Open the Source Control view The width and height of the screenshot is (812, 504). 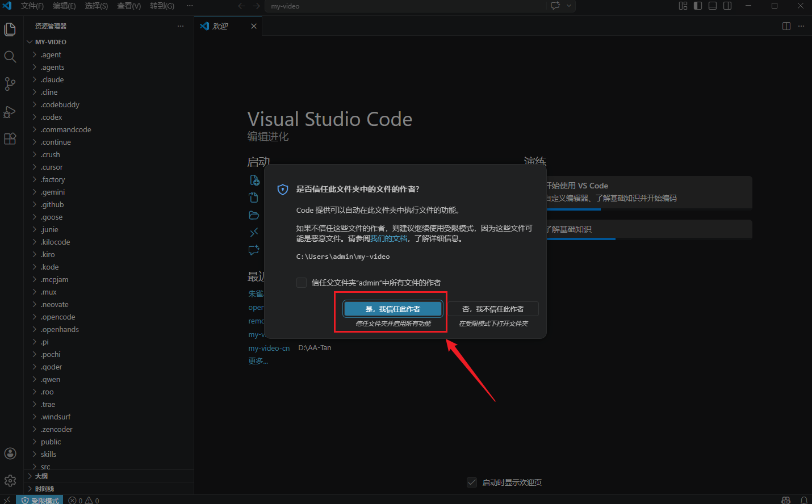coord(10,84)
